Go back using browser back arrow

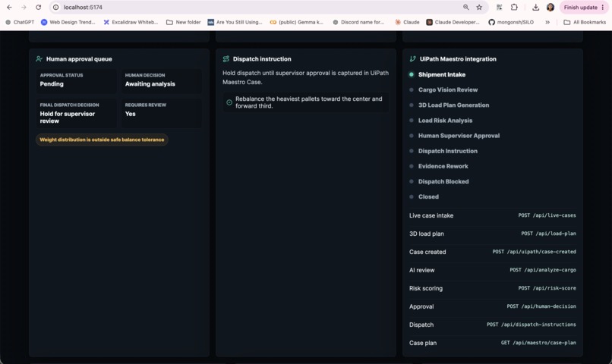9,8
